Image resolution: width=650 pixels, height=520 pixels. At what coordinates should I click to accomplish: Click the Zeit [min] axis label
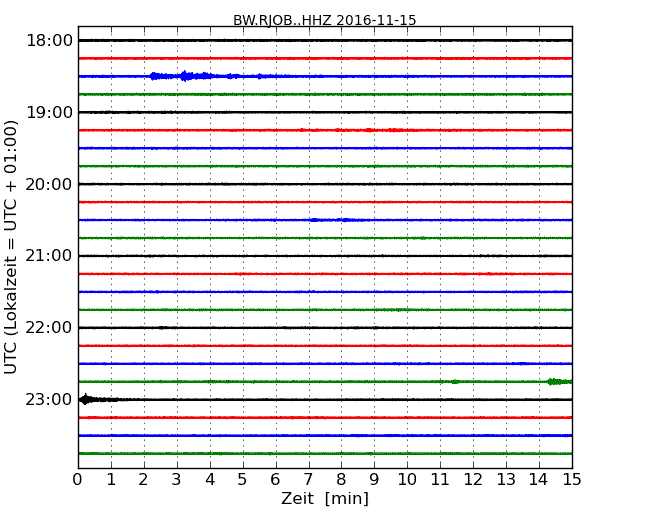(x=325, y=498)
